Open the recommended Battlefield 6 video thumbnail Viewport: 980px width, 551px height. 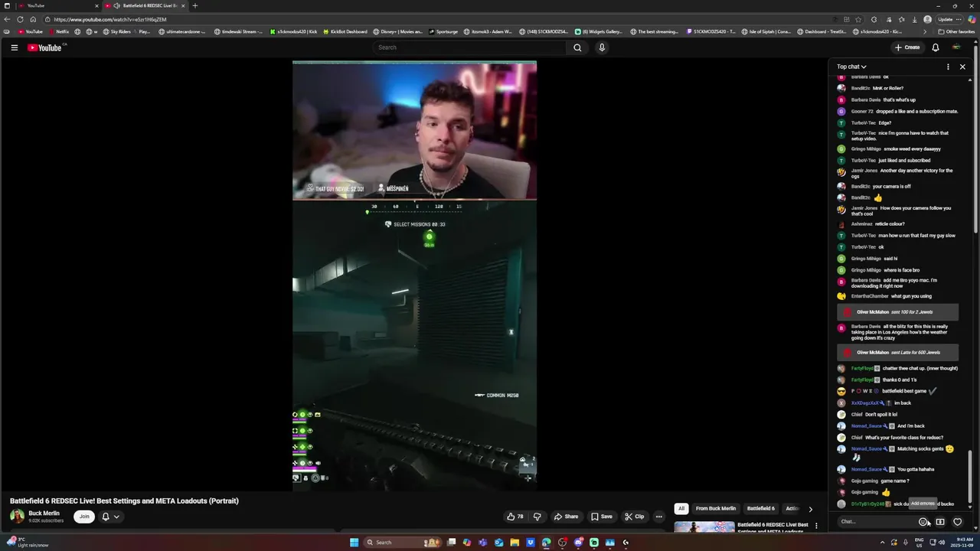(x=704, y=527)
